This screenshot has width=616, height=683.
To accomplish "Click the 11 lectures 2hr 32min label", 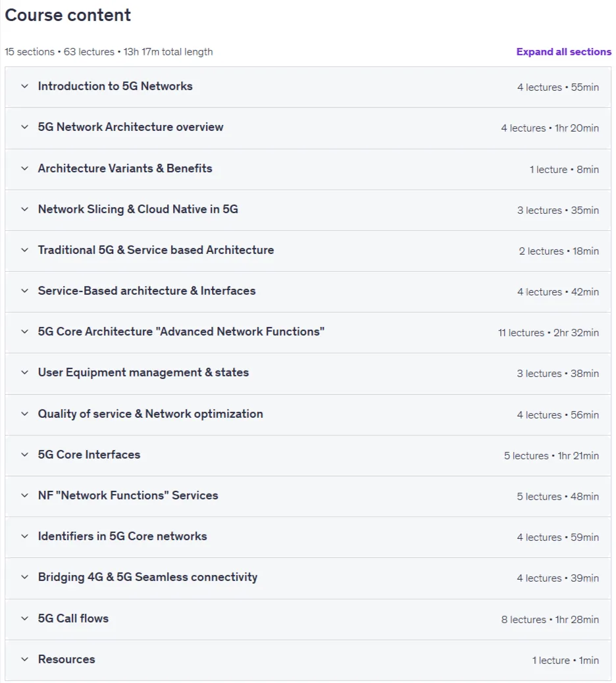I will (548, 333).
